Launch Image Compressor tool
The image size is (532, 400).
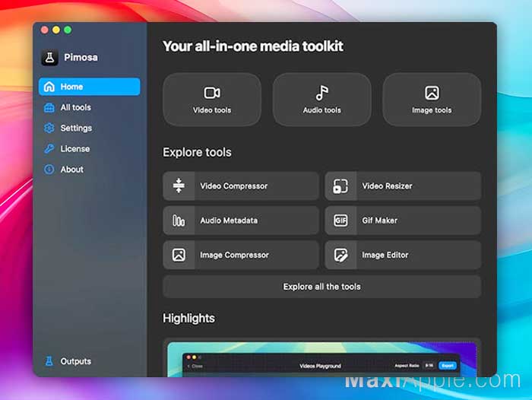241,255
